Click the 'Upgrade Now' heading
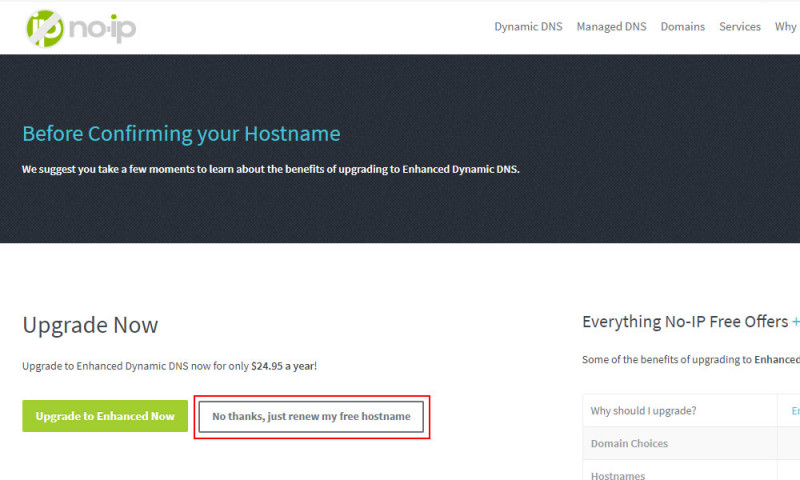Screen dimensions: 800x480 click(x=90, y=325)
